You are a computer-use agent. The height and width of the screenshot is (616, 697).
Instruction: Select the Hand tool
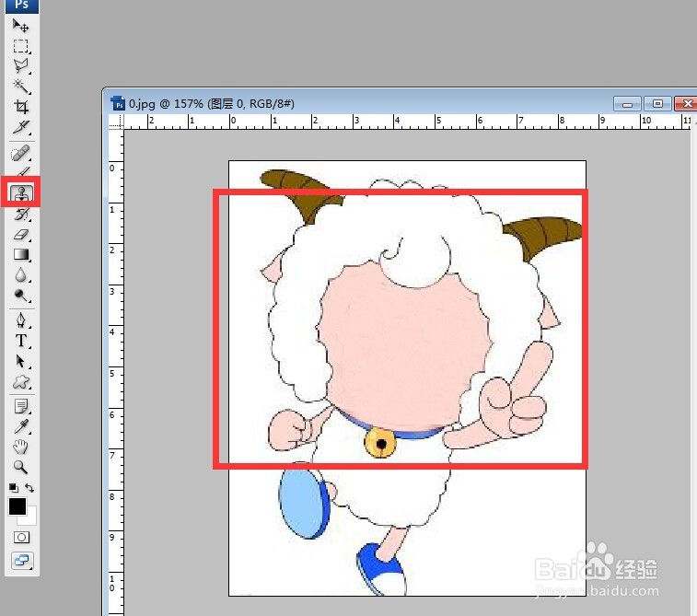point(20,447)
